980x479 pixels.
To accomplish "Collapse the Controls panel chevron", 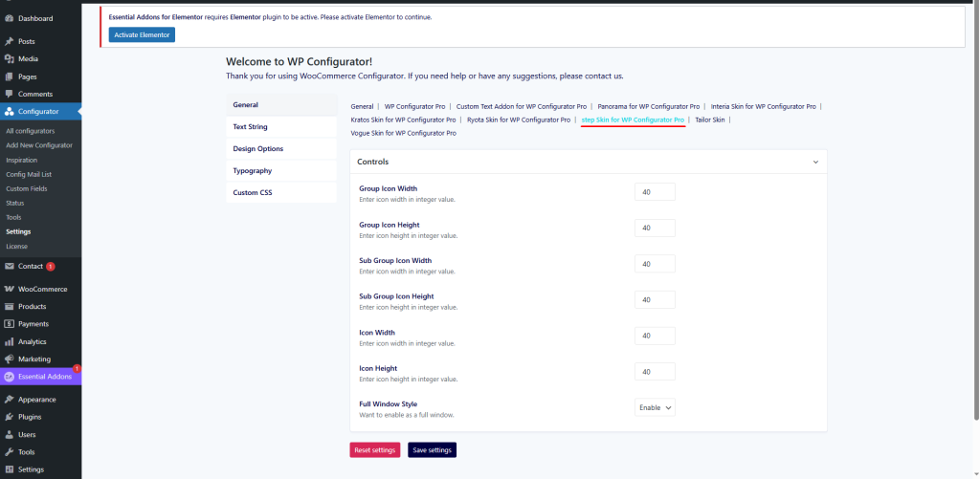I will point(815,162).
